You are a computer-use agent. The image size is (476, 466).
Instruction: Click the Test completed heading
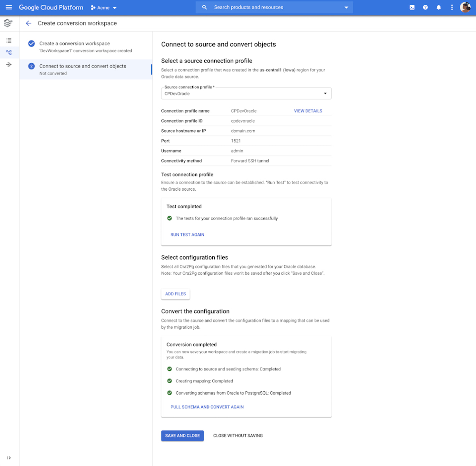tap(184, 206)
